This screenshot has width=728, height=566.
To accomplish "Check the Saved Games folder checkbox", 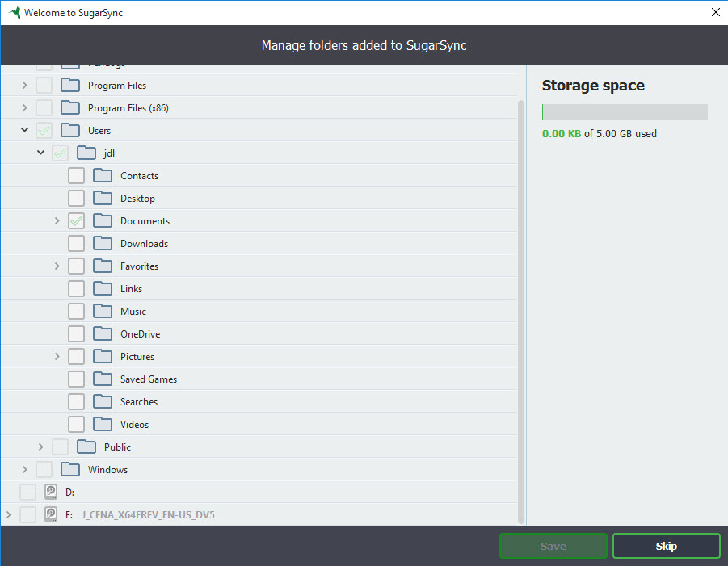I will [76, 379].
